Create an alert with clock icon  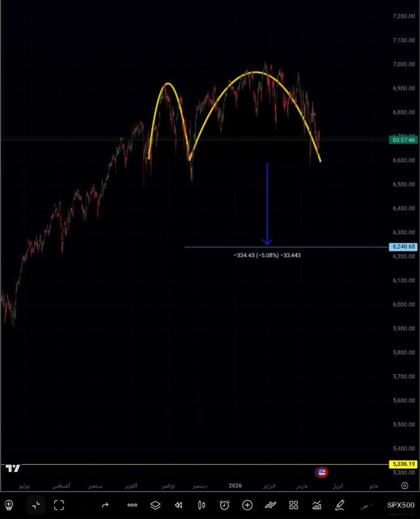pyautogui.click(x=224, y=505)
